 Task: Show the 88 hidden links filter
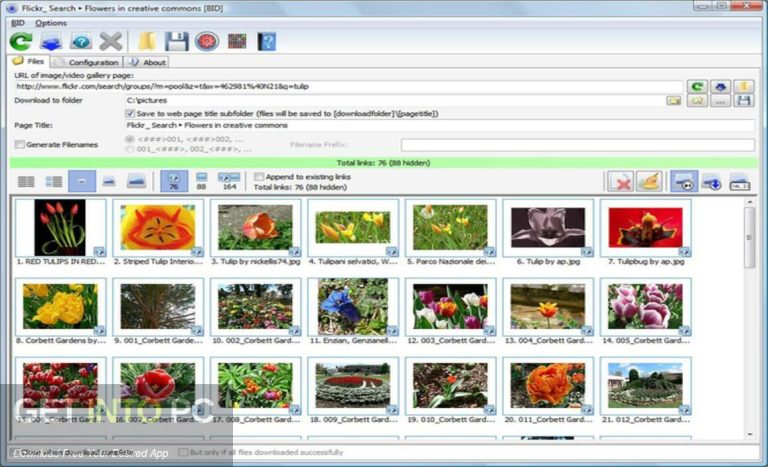tap(201, 181)
